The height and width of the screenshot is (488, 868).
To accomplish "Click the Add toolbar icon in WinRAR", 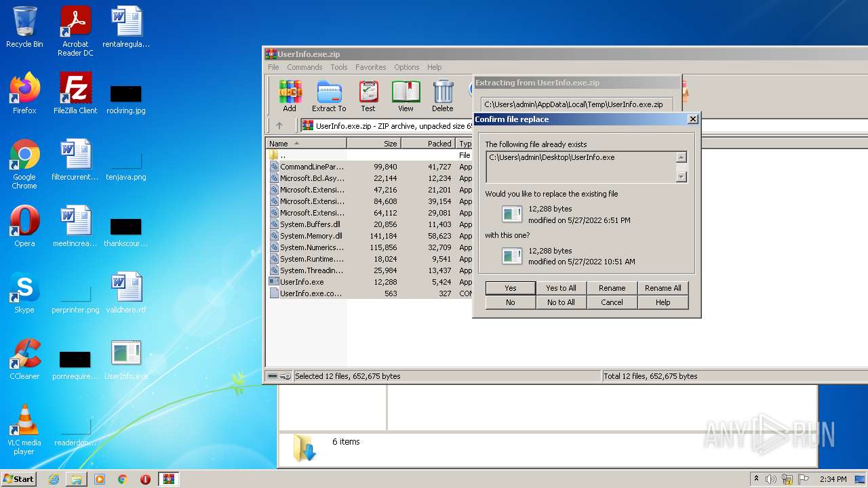I will (x=290, y=96).
